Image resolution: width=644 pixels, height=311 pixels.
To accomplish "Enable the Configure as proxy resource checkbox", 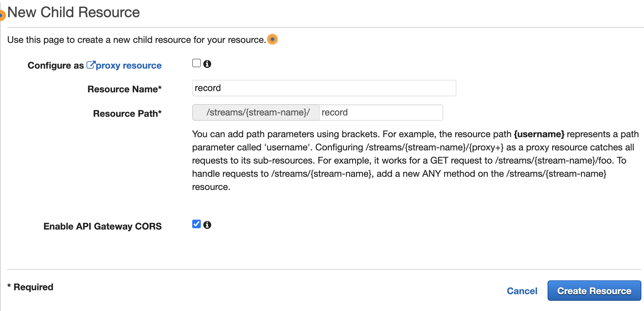I will (197, 63).
